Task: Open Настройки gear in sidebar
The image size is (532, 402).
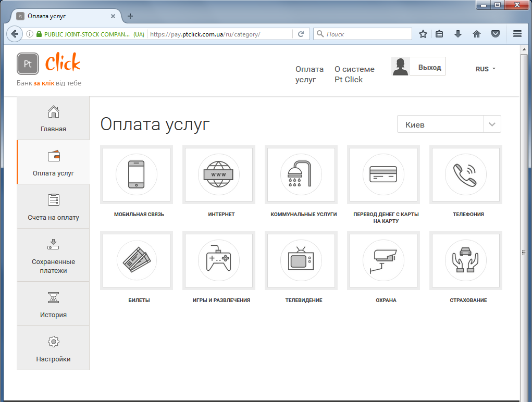Action: pos(53,348)
